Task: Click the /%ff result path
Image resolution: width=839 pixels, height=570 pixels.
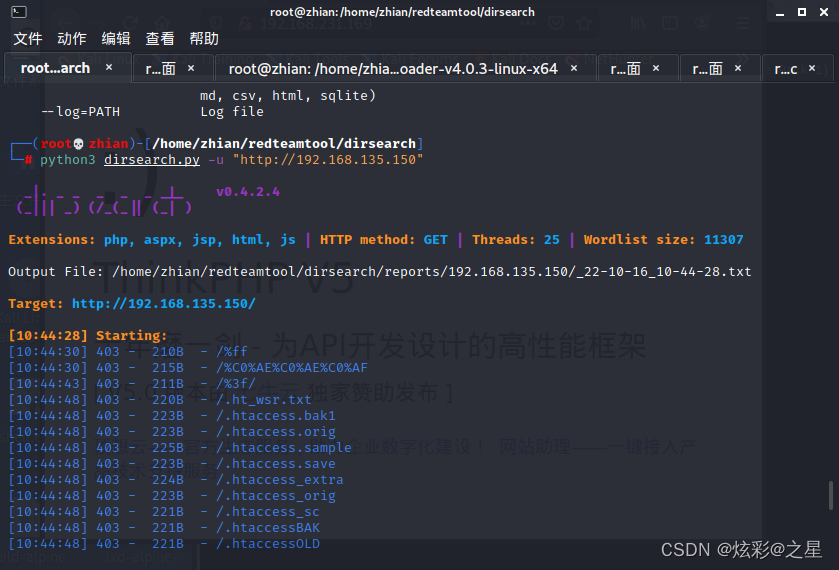Action: (x=232, y=352)
